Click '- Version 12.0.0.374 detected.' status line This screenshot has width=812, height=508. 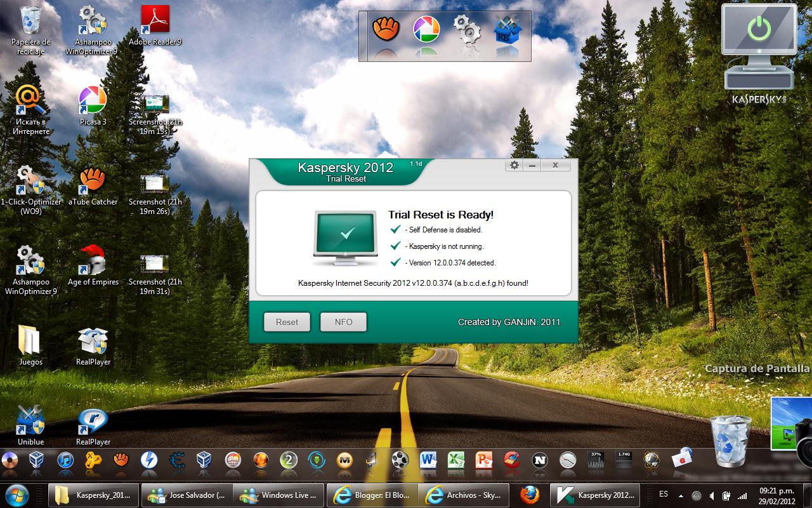(x=450, y=263)
